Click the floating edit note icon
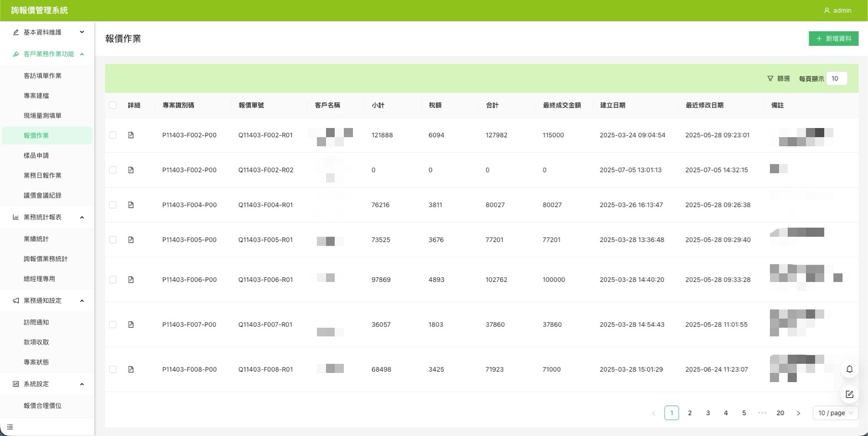The image size is (868, 436). click(x=849, y=395)
